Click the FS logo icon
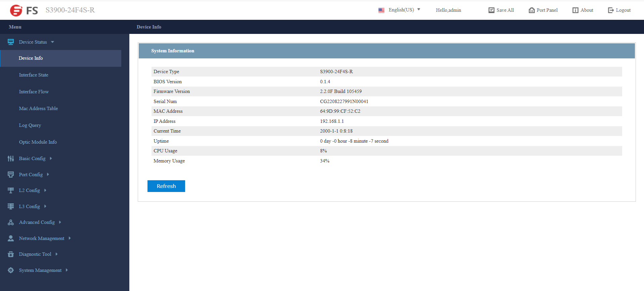 click(x=16, y=10)
